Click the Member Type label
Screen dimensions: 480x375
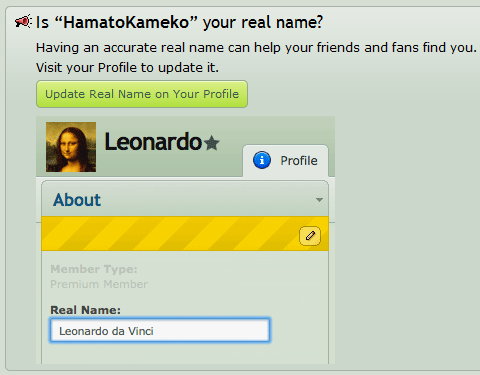[94, 269]
